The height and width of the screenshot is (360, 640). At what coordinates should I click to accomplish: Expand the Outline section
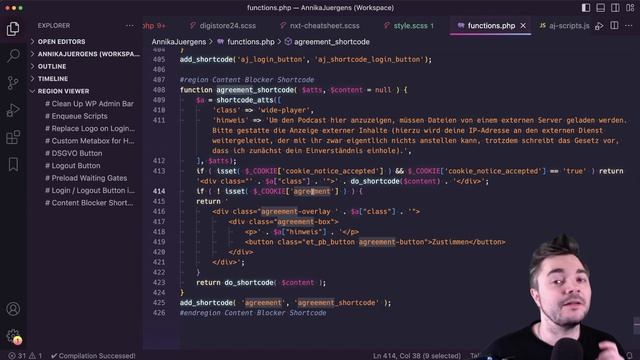pos(51,67)
